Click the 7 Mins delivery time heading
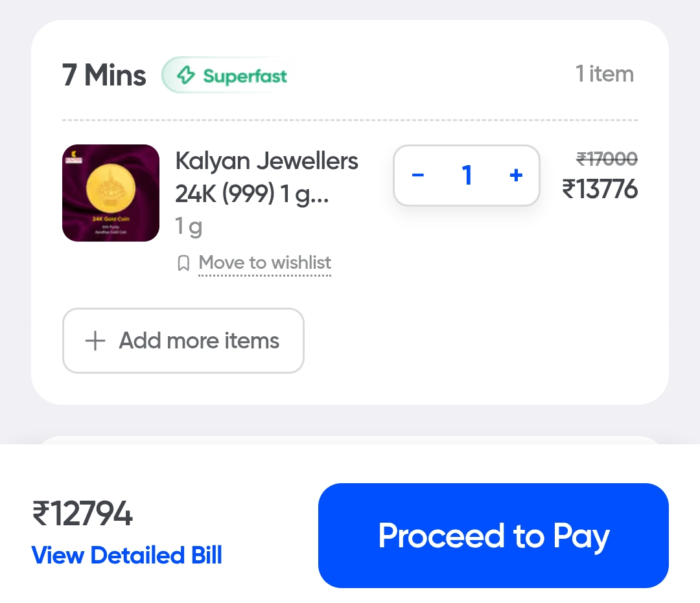 pos(104,76)
